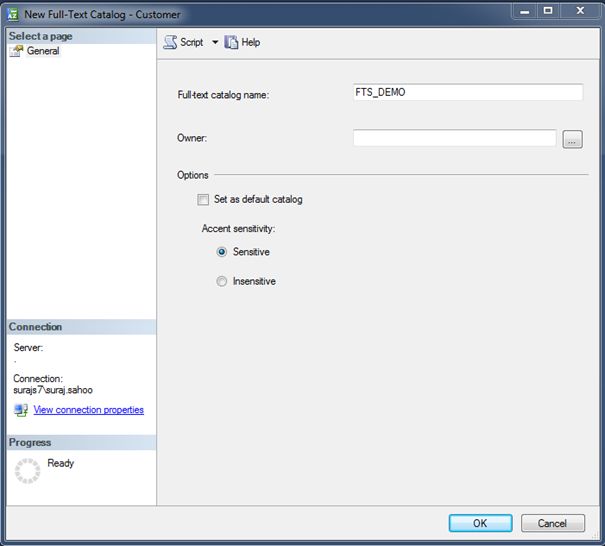Screen dimensions: 605x546
Task: Close the New Full-Text Catalog window
Action: (x=580, y=11)
